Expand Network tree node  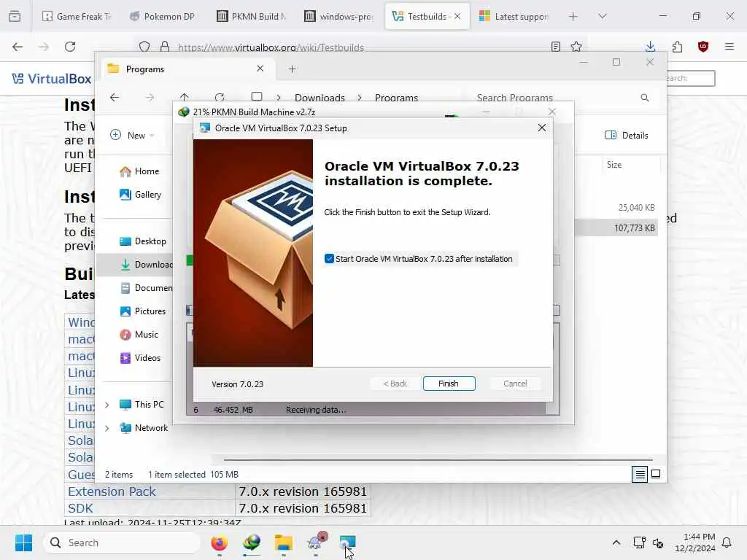coord(107,428)
